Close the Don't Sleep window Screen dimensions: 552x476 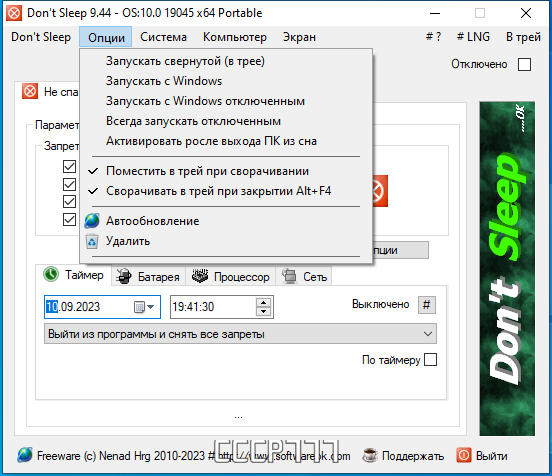[x=526, y=13]
